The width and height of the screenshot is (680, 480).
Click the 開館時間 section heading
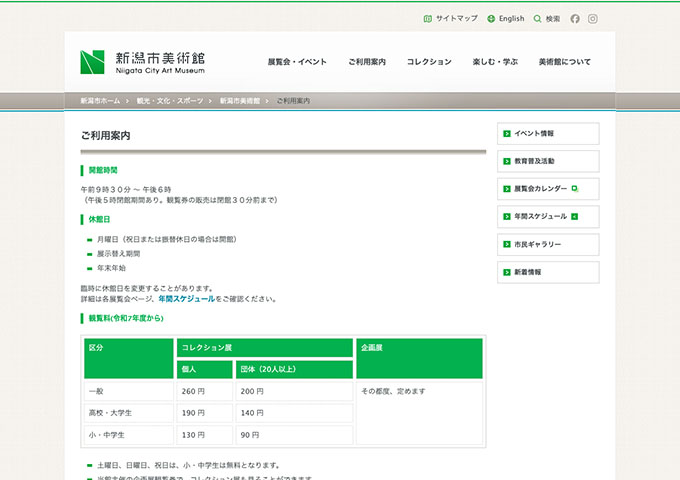coord(103,170)
